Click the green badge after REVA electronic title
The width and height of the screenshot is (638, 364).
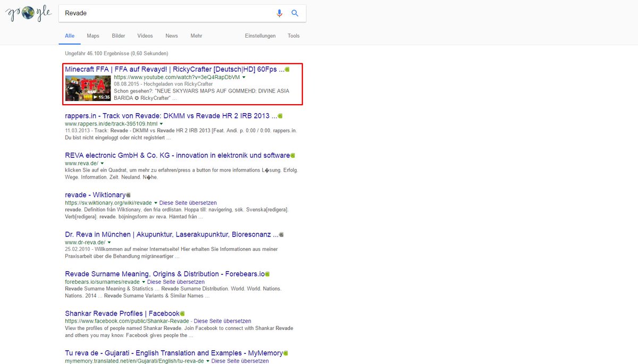292,156
